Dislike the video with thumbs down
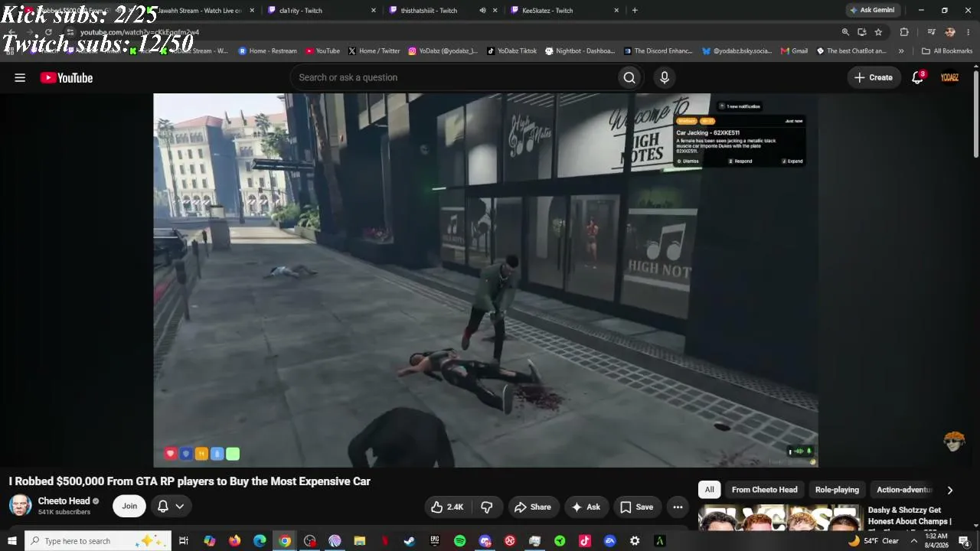The height and width of the screenshot is (551, 980). coord(487,507)
